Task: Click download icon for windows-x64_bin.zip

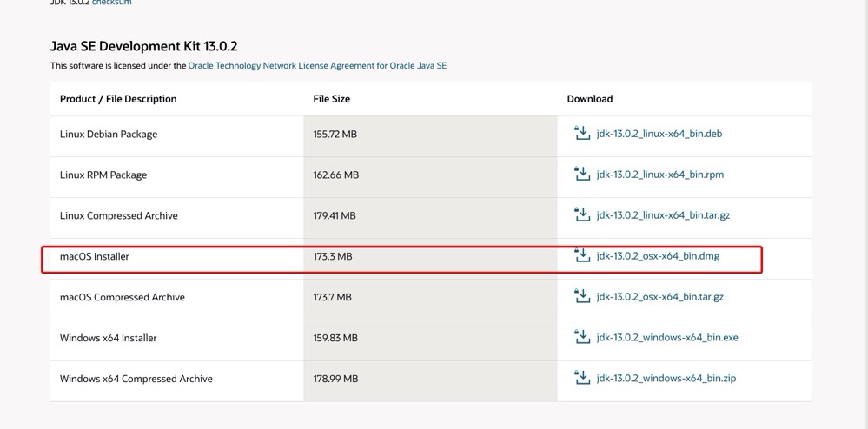Action: point(582,378)
